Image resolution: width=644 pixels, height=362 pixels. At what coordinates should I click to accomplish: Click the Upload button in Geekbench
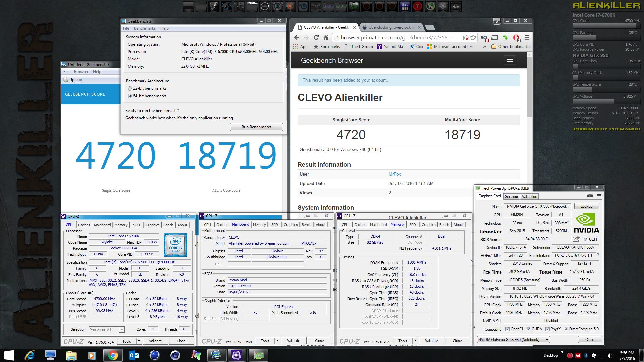(73, 80)
